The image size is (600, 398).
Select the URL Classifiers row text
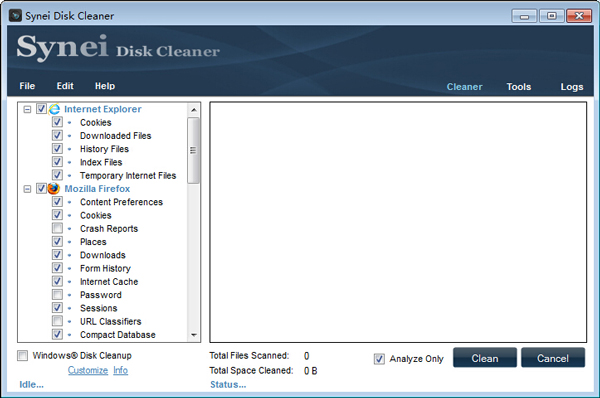(x=111, y=321)
